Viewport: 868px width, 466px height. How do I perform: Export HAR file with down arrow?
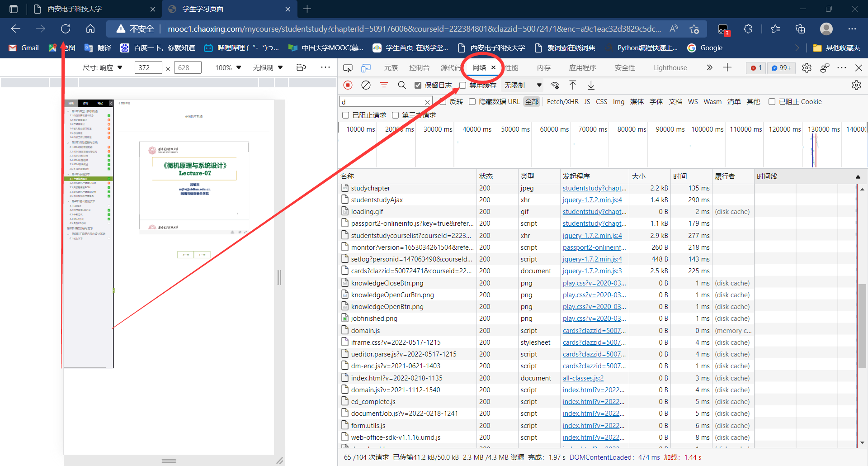click(591, 85)
